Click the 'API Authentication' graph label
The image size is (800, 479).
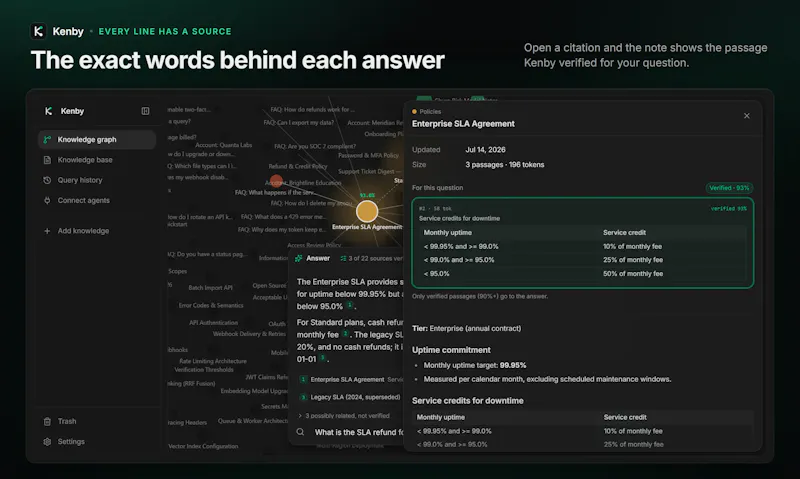pos(213,322)
